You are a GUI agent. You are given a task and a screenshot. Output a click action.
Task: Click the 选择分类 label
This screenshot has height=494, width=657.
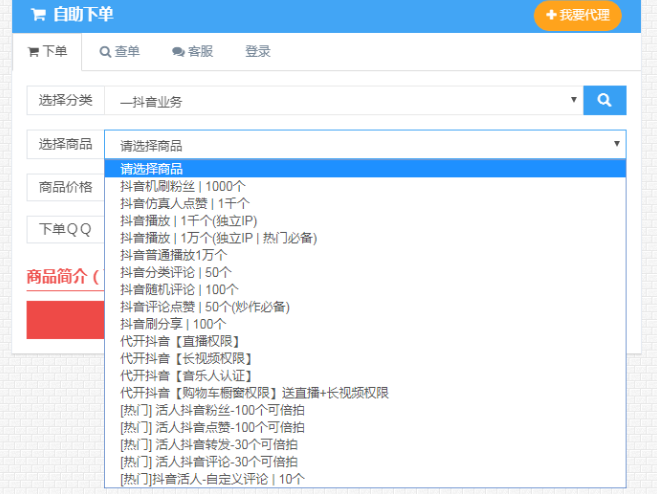pyautogui.click(x=65, y=101)
